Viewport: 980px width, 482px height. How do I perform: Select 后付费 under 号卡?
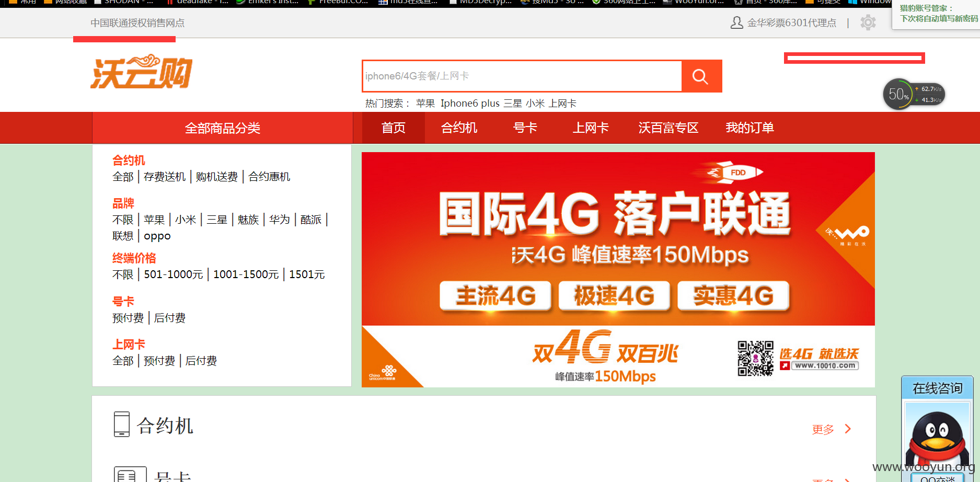(170, 318)
